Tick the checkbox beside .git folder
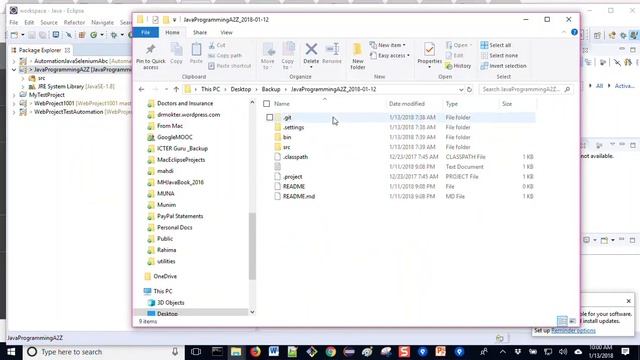Screen dimensions: 640x360 click(269, 118)
